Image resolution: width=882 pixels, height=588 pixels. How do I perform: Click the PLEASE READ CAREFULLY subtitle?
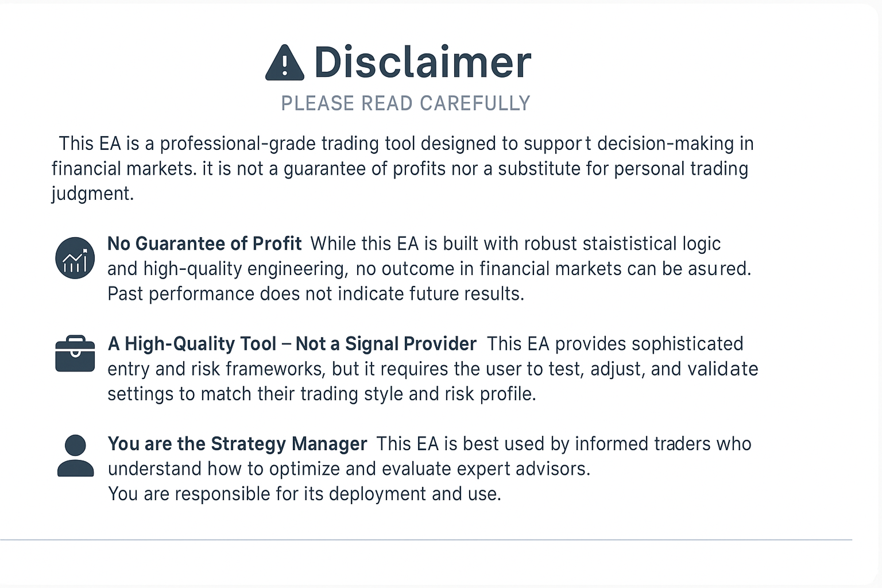405,103
